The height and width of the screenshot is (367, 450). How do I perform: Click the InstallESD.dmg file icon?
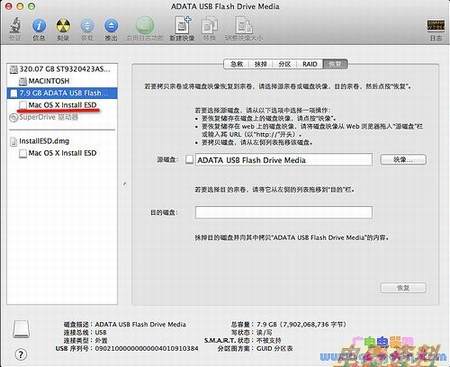(x=13, y=142)
